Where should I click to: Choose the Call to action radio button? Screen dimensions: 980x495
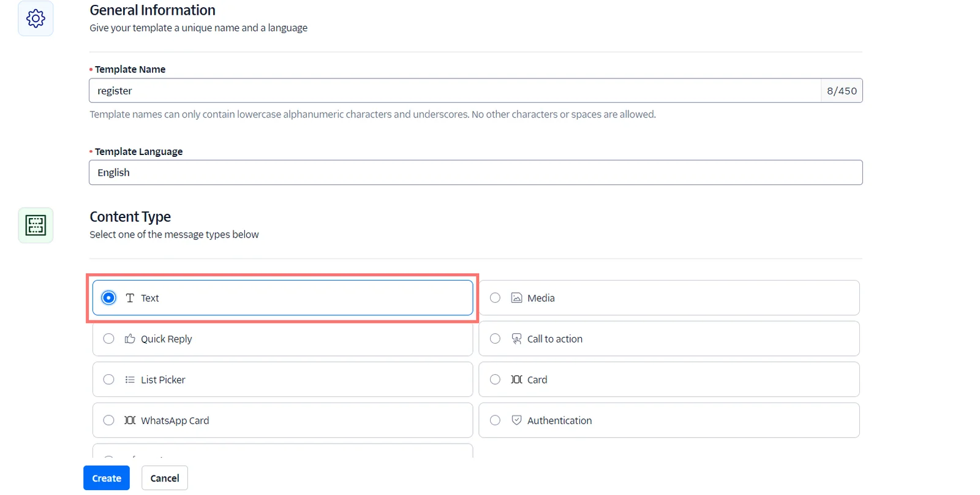[495, 339]
